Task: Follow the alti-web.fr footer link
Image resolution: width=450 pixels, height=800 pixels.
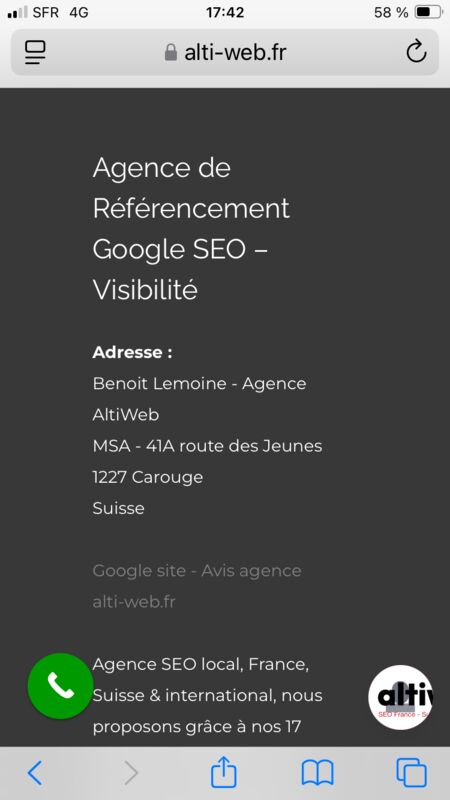Action: pos(134,602)
